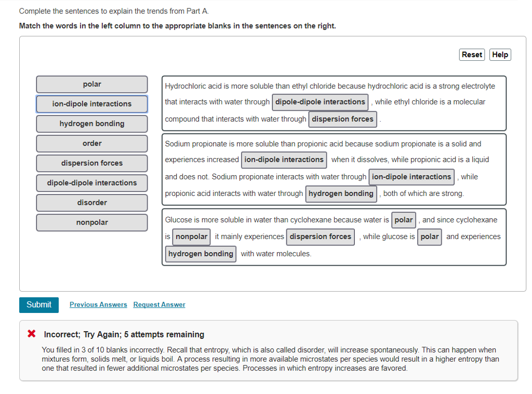Select the 'ion-dipole interactions' word tile
The width and height of the screenshot is (532, 394).
point(91,104)
